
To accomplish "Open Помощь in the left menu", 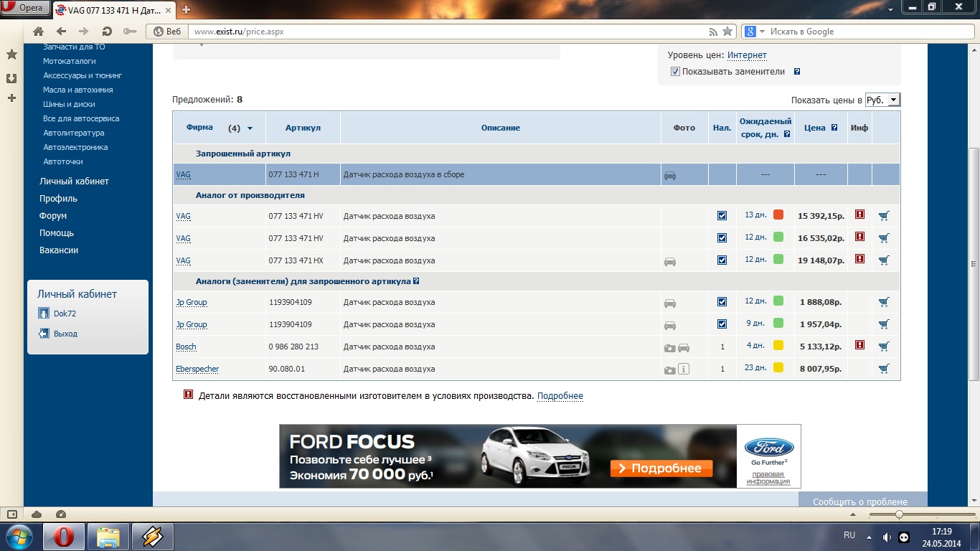I will coord(57,233).
